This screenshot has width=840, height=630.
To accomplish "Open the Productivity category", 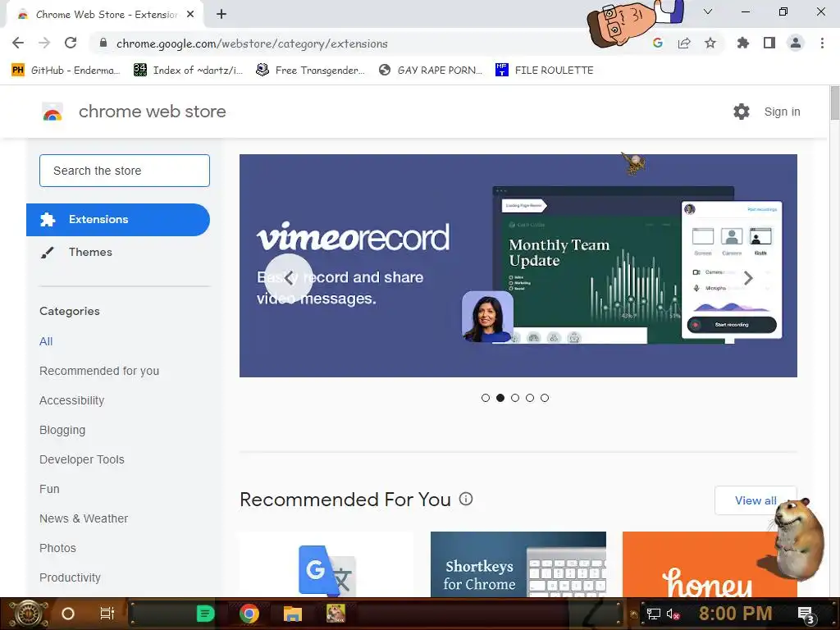I will 71,577.
